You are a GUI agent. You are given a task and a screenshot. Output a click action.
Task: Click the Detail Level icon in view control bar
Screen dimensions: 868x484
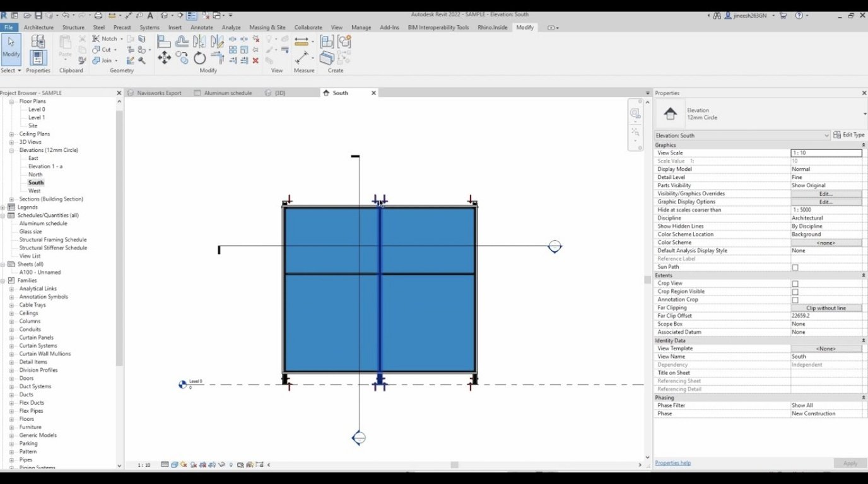click(x=165, y=465)
